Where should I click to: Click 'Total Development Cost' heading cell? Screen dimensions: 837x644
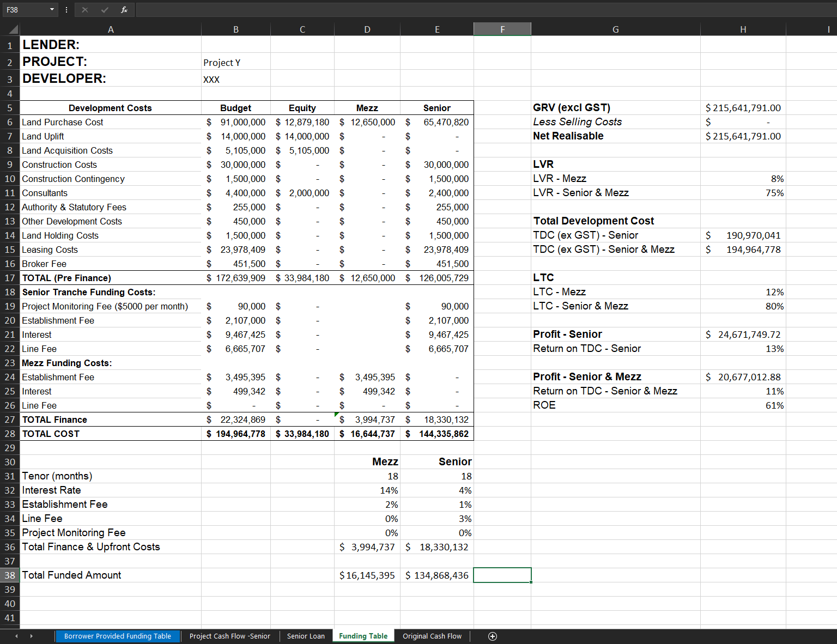pyautogui.click(x=616, y=221)
